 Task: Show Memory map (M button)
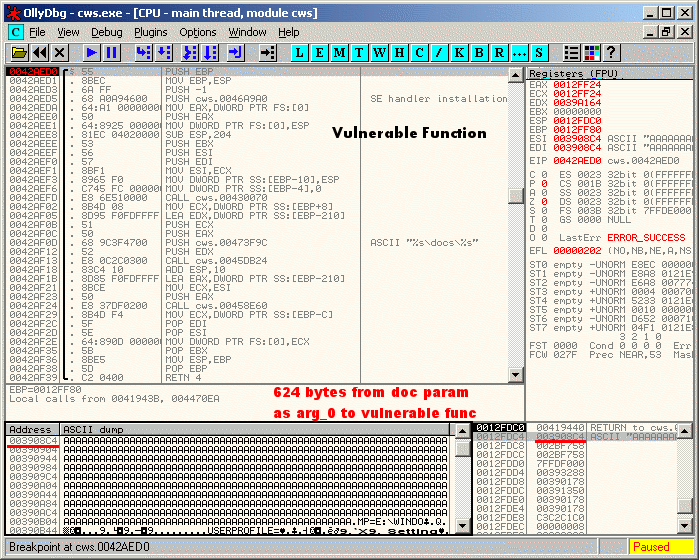[340, 53]
